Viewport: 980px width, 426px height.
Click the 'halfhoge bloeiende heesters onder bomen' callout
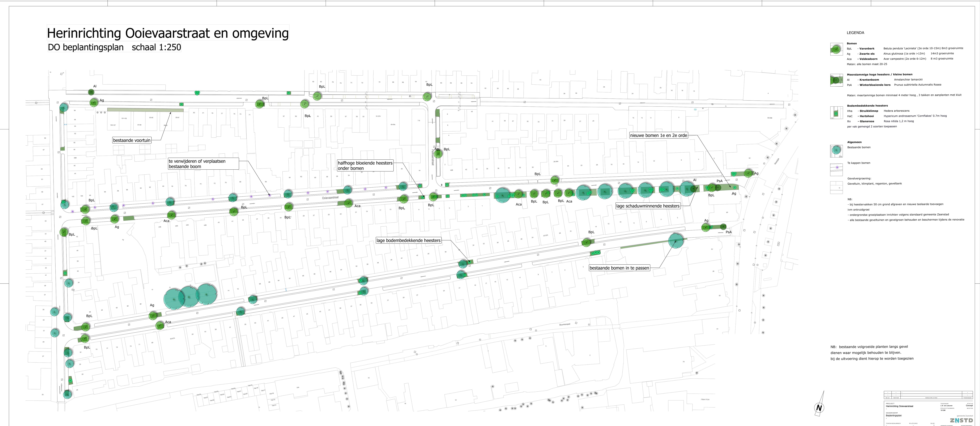(365, 165)
